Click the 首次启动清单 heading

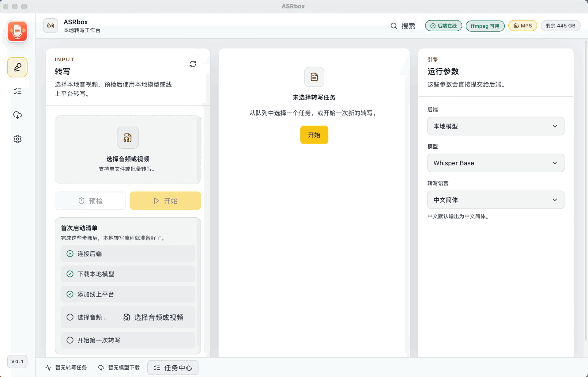click(79, 228)
